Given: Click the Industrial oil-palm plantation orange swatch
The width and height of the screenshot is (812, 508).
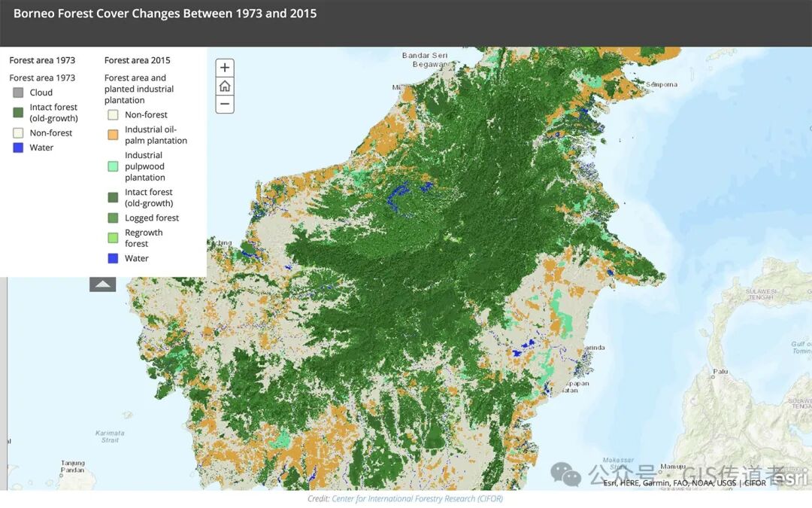Looking at the screenshot, I should (x=113, y=135).
